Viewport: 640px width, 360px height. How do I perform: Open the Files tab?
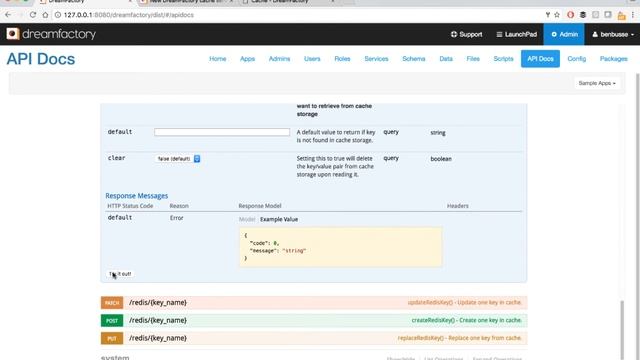pyautogui.click(x=473, y=59)
